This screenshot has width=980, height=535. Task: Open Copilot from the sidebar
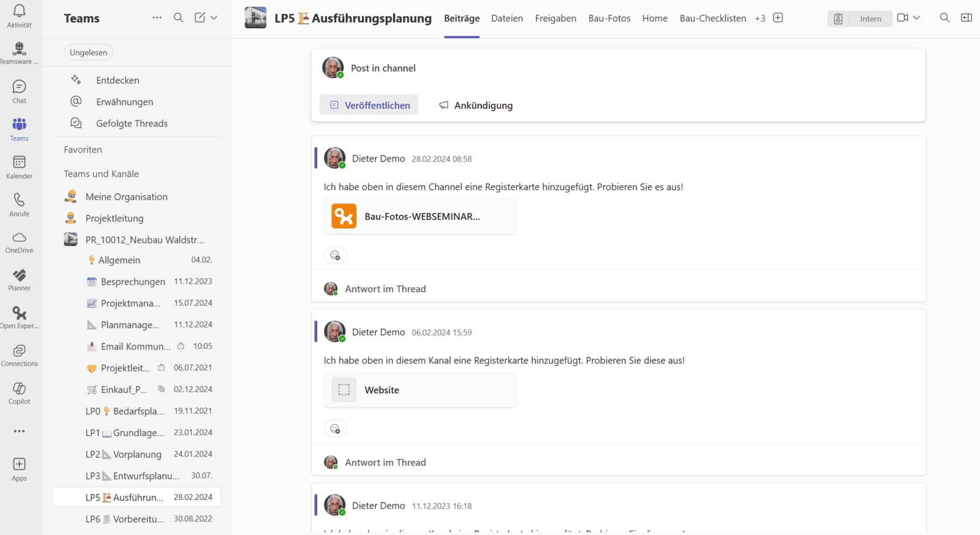tap(19, 392)
